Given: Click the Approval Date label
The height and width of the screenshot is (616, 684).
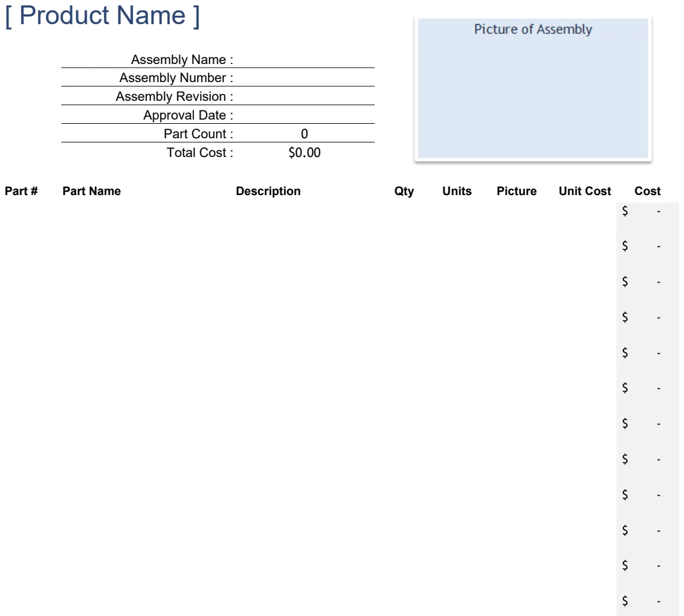Looking at the screenshot, I should pyautogui.click(x=188, y=115).
